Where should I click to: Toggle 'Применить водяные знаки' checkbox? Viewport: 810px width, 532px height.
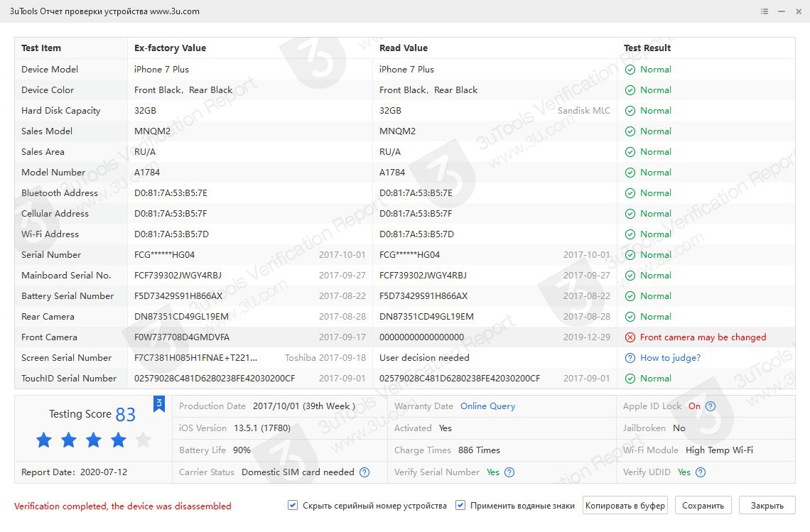pos(460,505)
